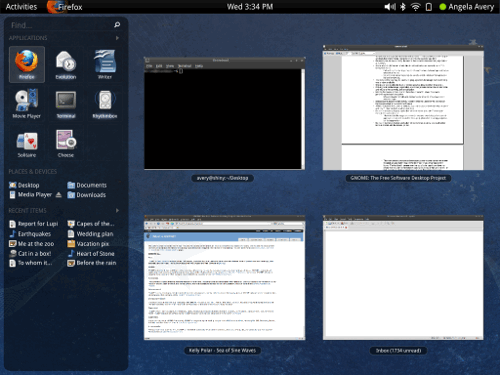This screenshot has height=375, width=500.
Task: Expand the Recent Items section arrow
Action: 117,211
